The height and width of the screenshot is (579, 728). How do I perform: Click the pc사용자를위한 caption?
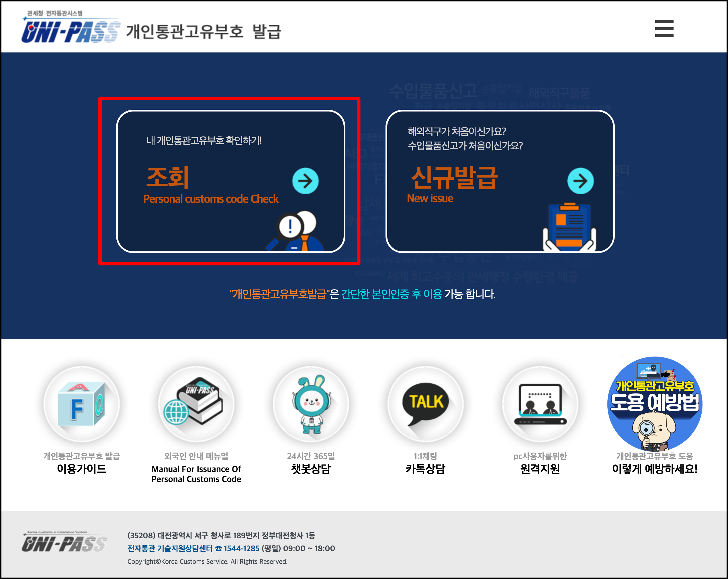click(540, 456)
